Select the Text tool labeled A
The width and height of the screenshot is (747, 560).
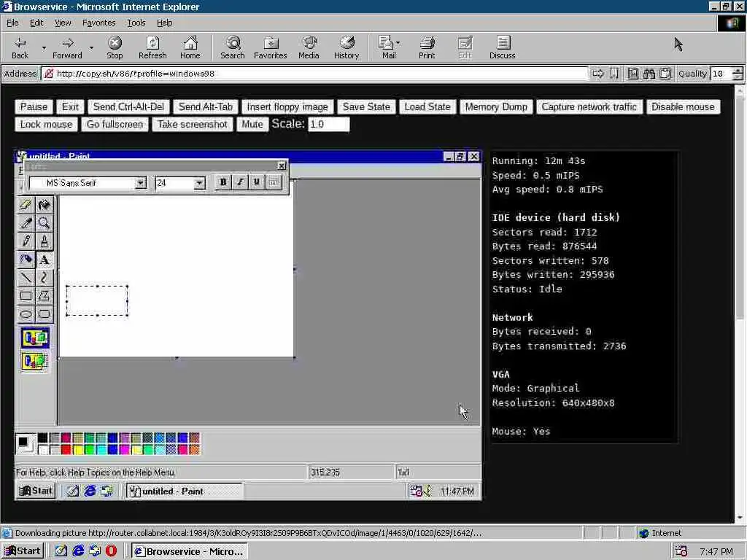(x=44, y=260)
